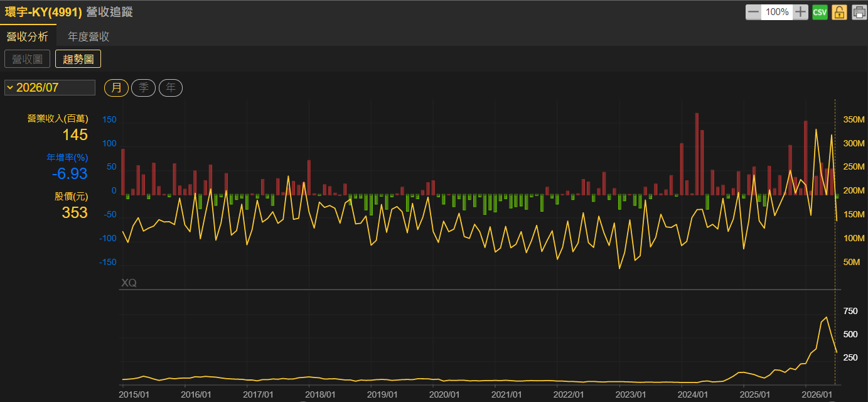
Task: Select the 趨勢圖 view button
Action: (x=78, y=59)
